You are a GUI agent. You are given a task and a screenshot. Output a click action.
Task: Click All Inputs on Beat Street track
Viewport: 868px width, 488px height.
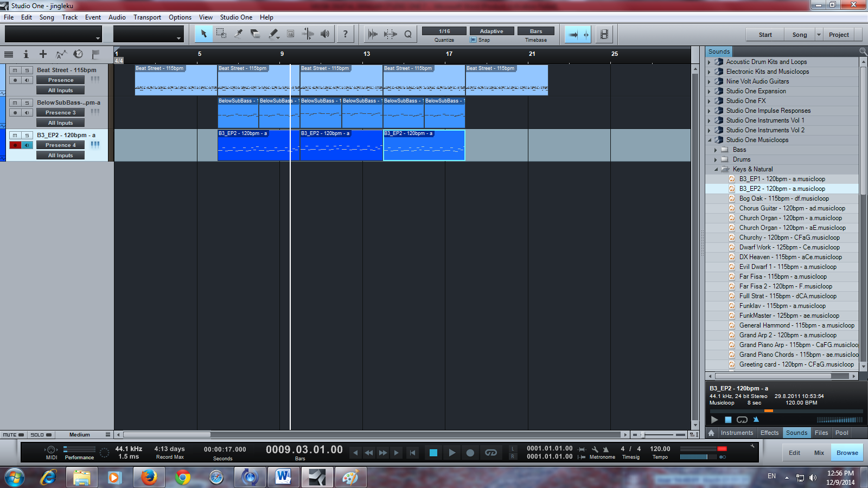pos(60,91)
